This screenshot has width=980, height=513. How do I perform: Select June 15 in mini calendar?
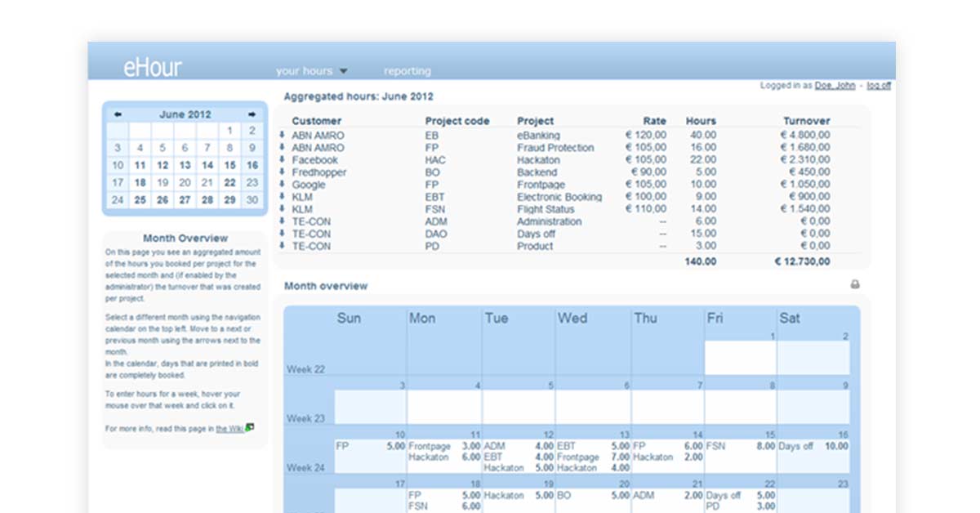pos(230,165)
